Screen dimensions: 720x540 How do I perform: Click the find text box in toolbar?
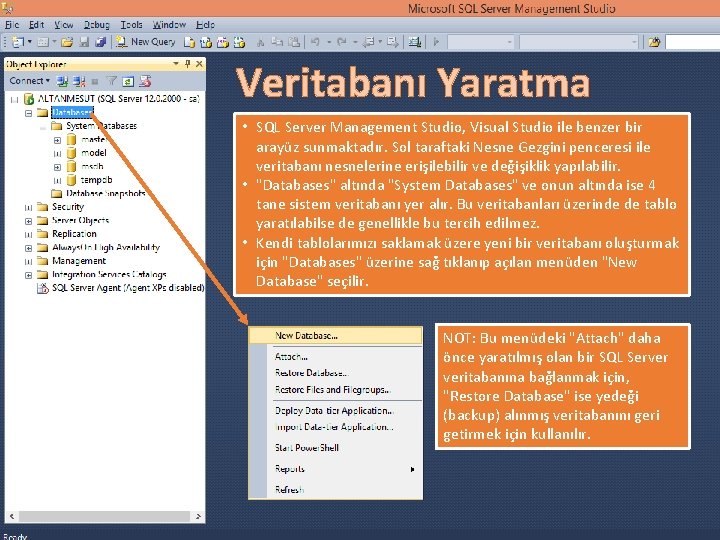pyautogui.click(x=692, y=42)
